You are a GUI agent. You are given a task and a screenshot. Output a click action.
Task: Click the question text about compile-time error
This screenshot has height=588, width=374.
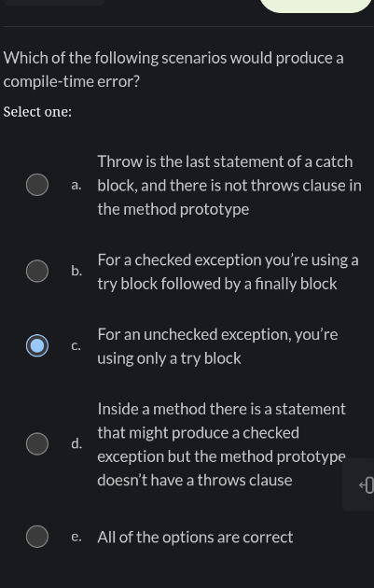tap(173, 70)
